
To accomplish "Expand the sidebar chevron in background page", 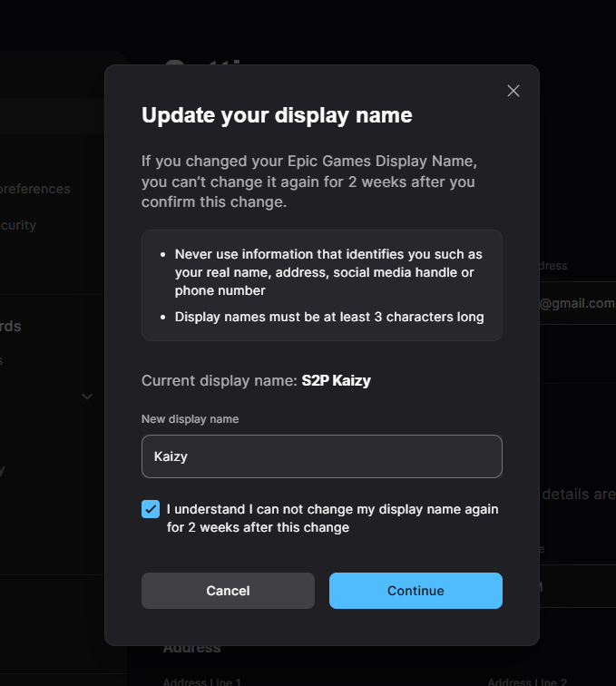I will pos(87,397).
